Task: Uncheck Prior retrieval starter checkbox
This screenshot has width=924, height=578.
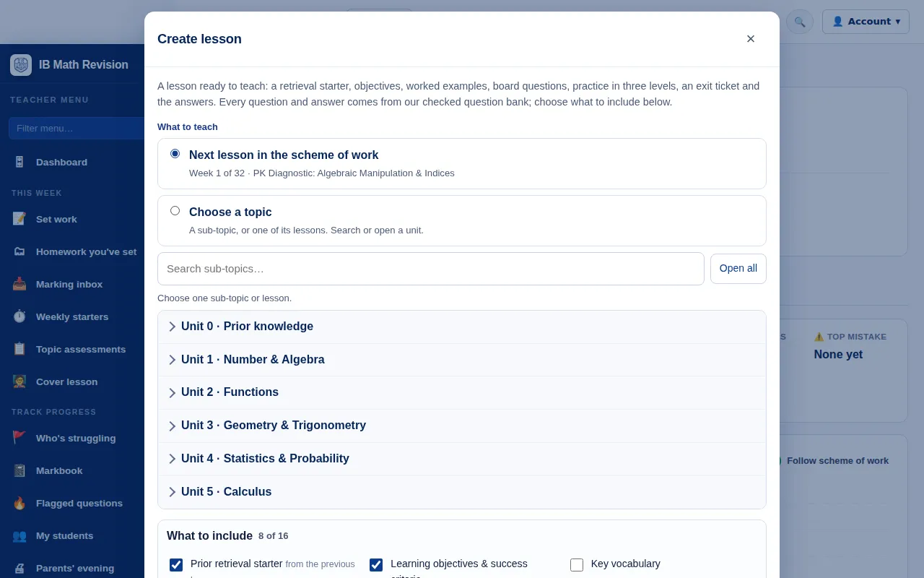Action: (x=176, y=565)
